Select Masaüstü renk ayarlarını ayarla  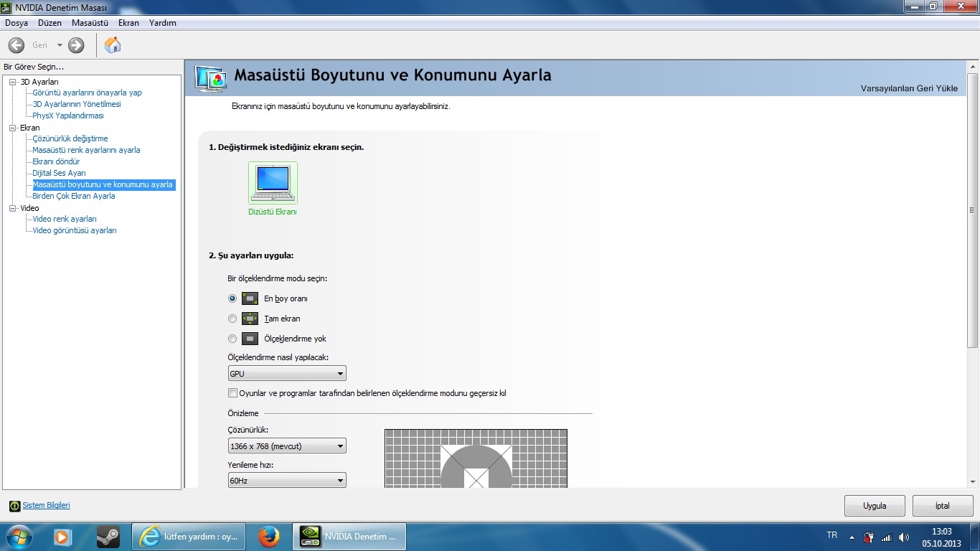[87, 150]
